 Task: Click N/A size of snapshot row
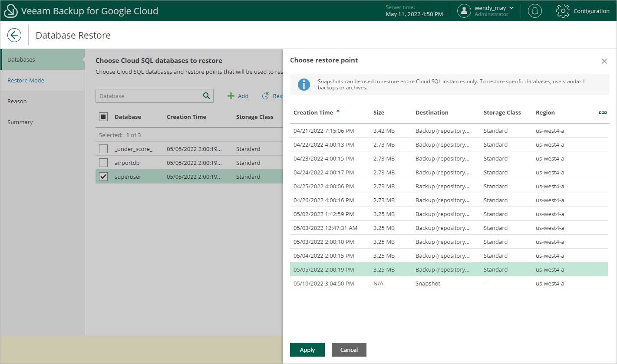click(378, 283)
